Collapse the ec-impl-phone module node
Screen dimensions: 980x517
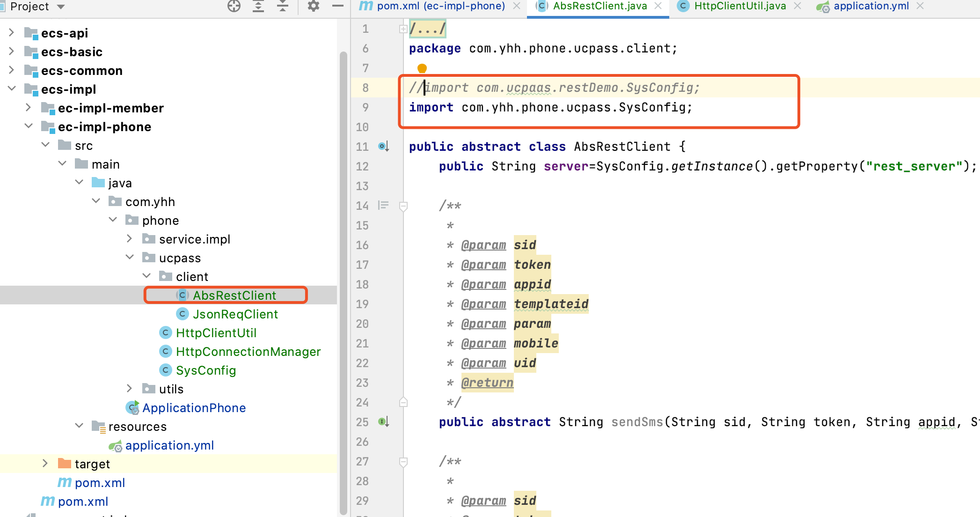tap(29, 126)
